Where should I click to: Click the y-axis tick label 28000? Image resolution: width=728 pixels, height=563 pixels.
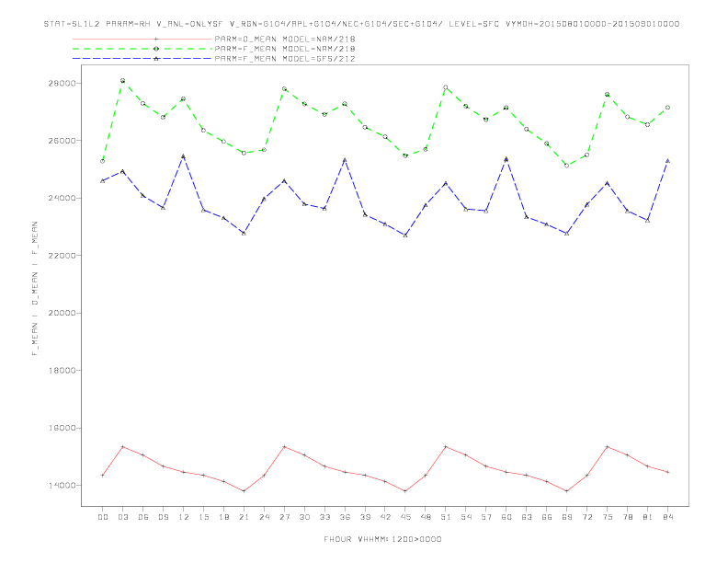(x=62, y=83)
